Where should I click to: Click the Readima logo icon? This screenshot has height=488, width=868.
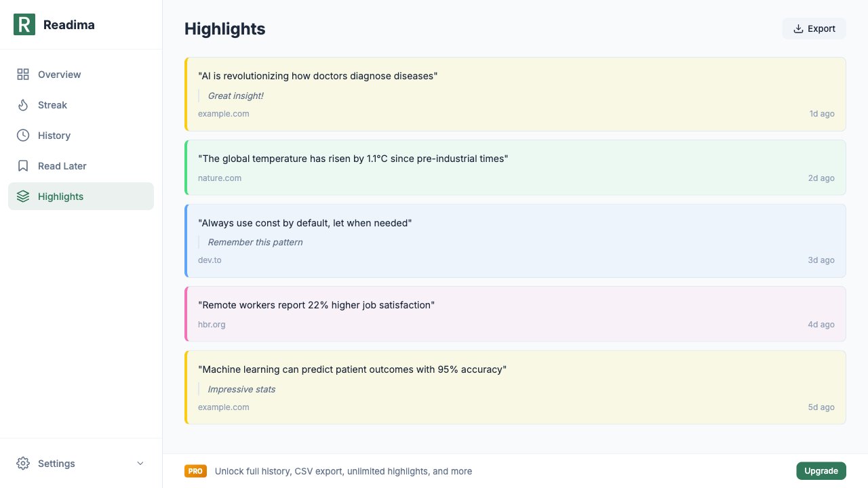[x=24, y=24]
